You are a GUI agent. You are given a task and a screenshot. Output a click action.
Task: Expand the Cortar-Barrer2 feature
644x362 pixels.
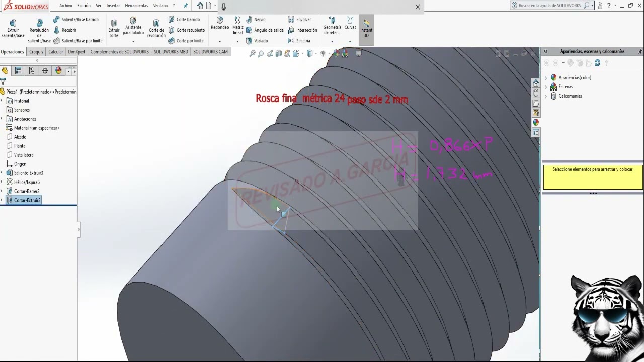tap(2, 191)
